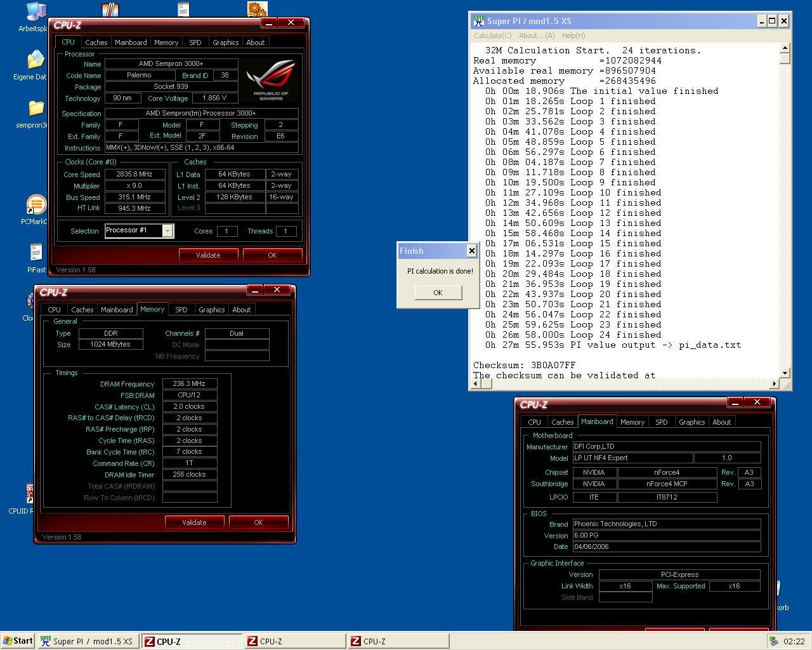Screen dimensions: 812x650
Task: Click the Channels # Dual value
Action: point(237,333)
